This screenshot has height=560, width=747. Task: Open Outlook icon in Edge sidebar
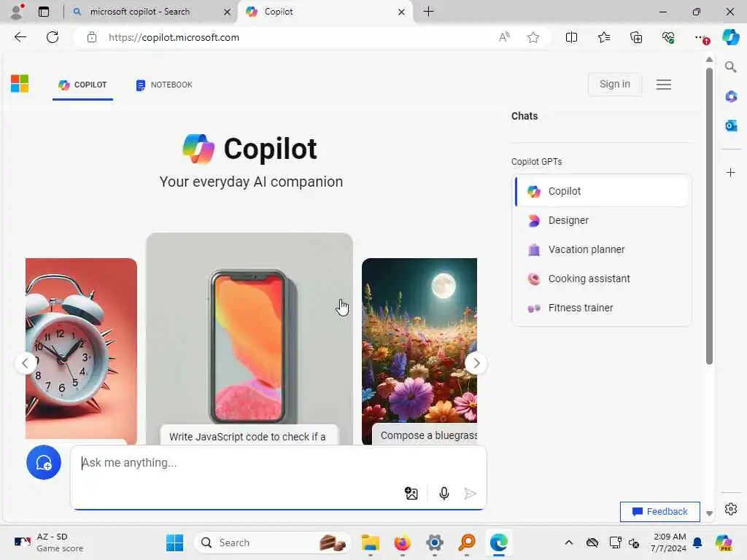(730, 125)
